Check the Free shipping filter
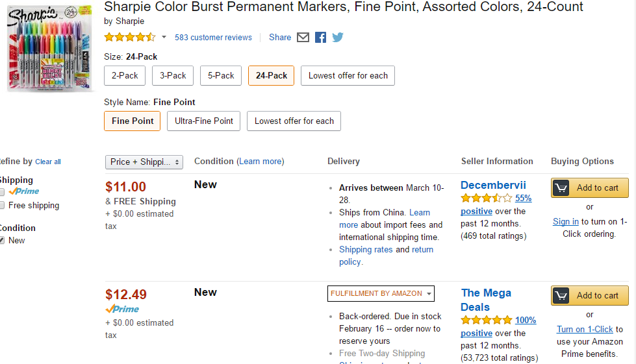The image size is (636, 364). 2,205
